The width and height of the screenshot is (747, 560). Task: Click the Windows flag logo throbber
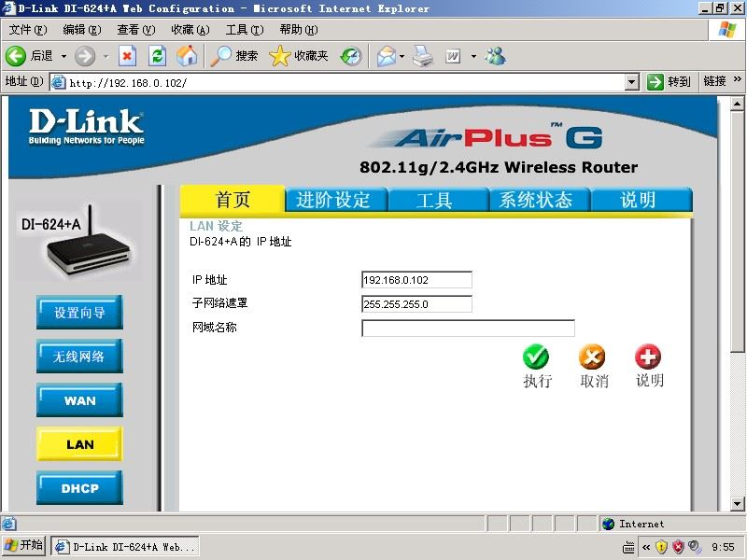pos(727,30)
